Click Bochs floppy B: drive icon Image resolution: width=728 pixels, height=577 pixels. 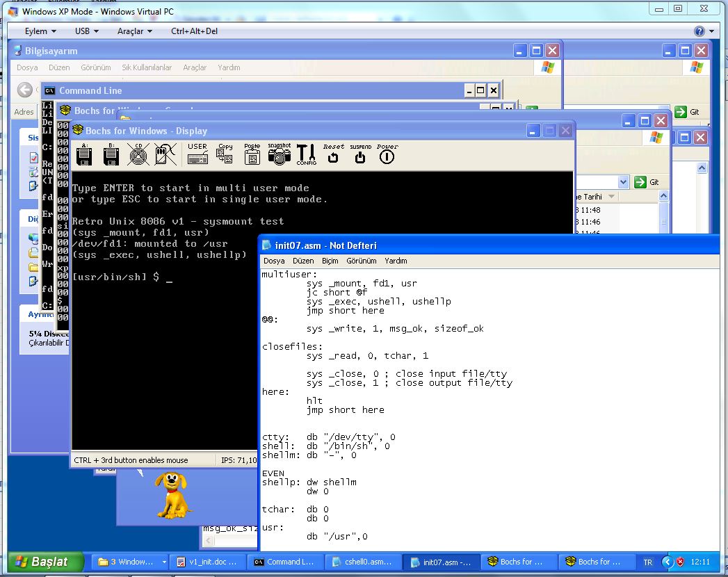pyautogui.click(x=111, y=154)
